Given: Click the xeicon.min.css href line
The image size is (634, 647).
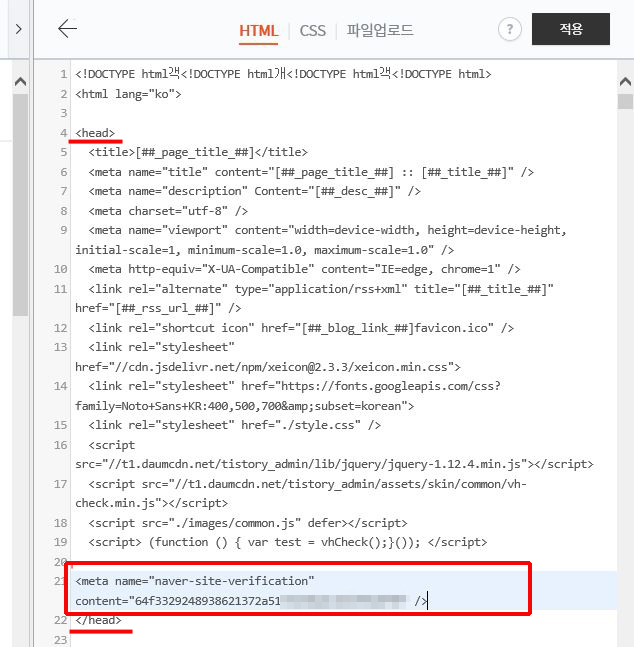Looking at the screenshot, I should pyautogui.click(x=267, y=367).
